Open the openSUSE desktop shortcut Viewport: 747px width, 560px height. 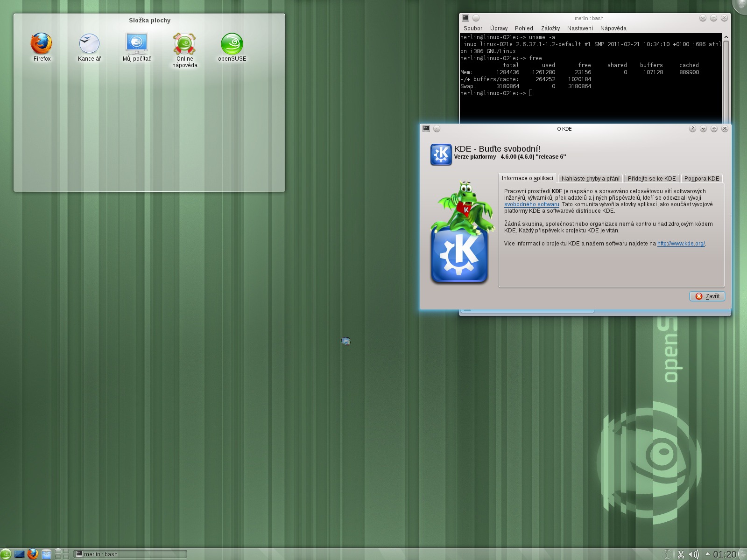[232, 44]
